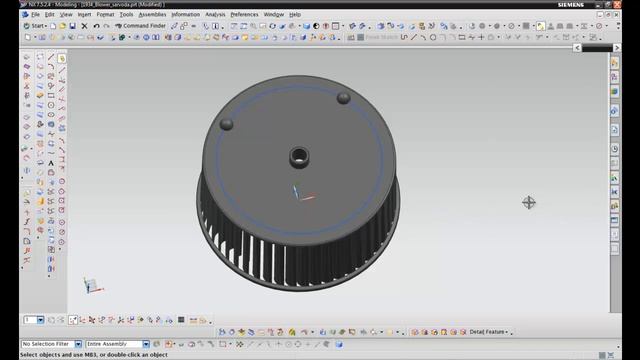Click the half-black circle display icon

[x=316, y=26]
